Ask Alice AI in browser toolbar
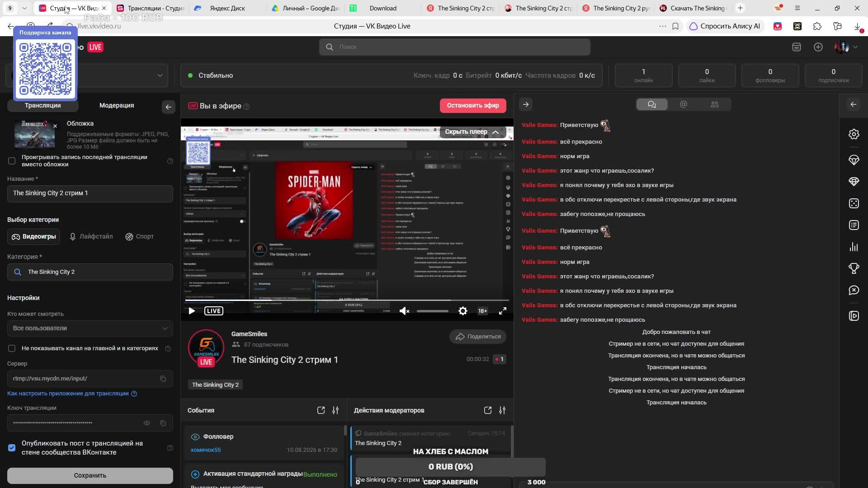 click(725, 26)
